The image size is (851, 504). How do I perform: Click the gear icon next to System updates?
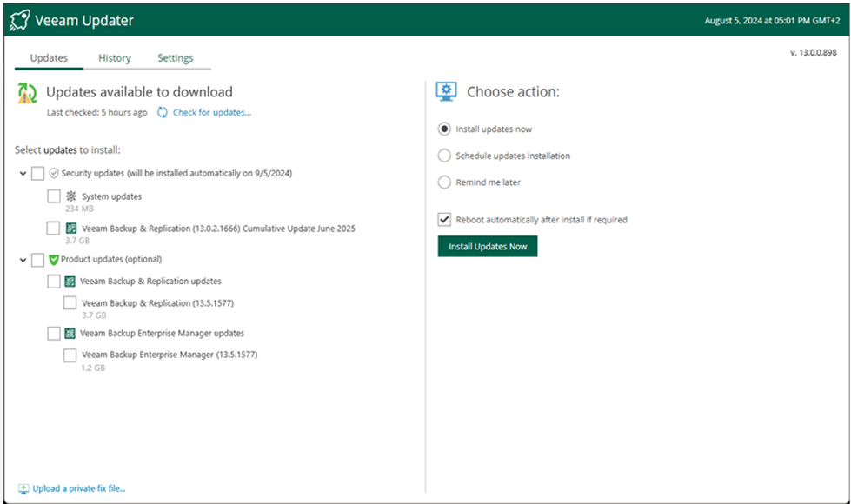click(71, 196)
